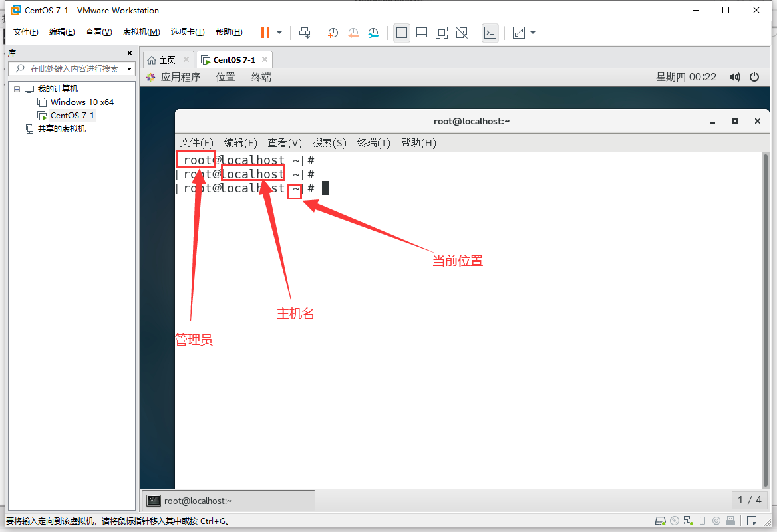
Task: Open terminal 帮助(H) menu
Action: click(x=418, y=143)
